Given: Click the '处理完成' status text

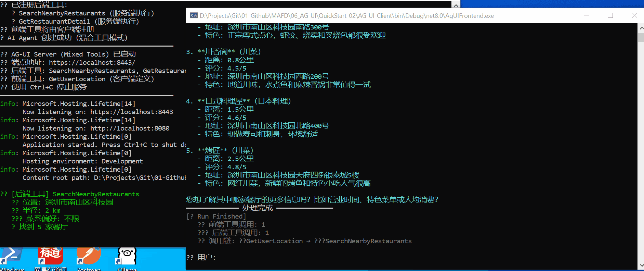Looking at the screenshot, I should 258,208.
